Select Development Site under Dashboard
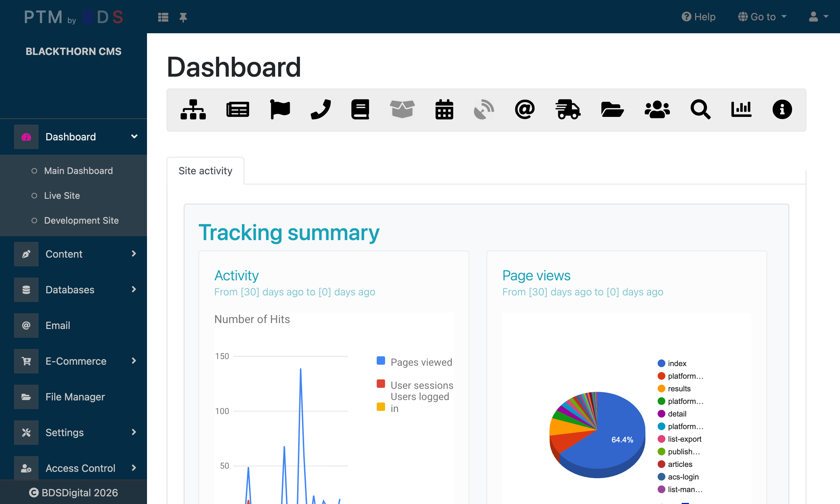840x504 pixels. pos(81,220)
